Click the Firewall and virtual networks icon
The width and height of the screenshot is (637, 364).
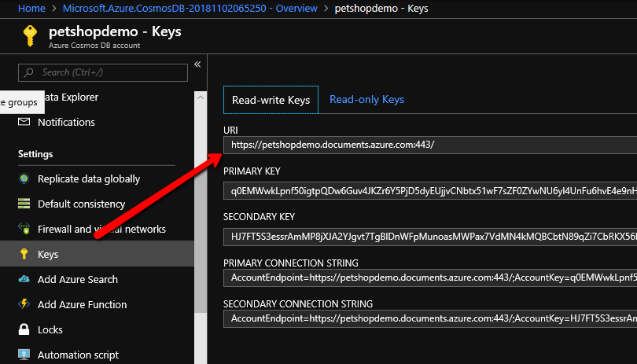(x=24, y=228)
